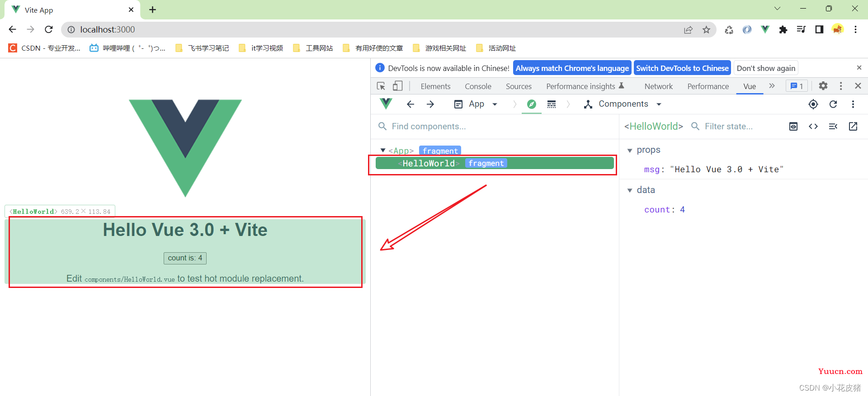Open the 飞书学习笔记 bookmark folder
868x396 pixels.
(202, 48)
